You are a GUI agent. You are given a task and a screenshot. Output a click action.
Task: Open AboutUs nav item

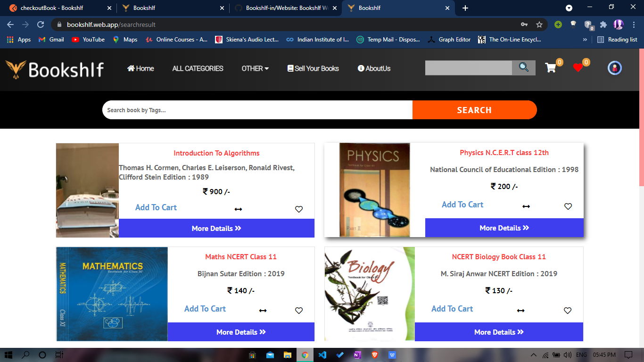coord(374,68)
